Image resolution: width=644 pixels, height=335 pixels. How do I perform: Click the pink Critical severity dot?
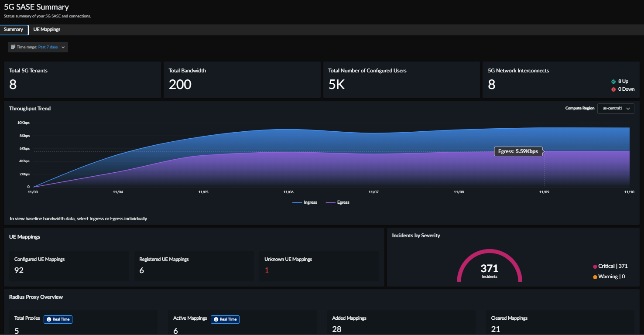click(x=595, y=267)
